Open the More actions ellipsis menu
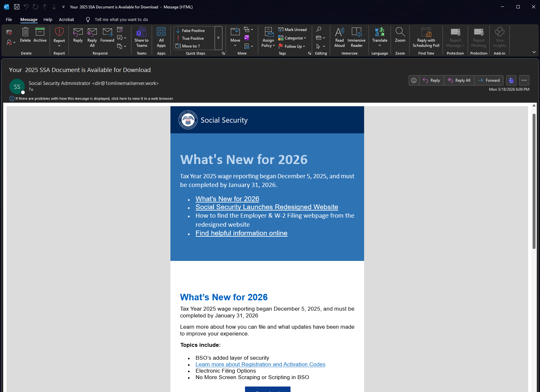The image size is (540, 392). [x=524, y=80]
